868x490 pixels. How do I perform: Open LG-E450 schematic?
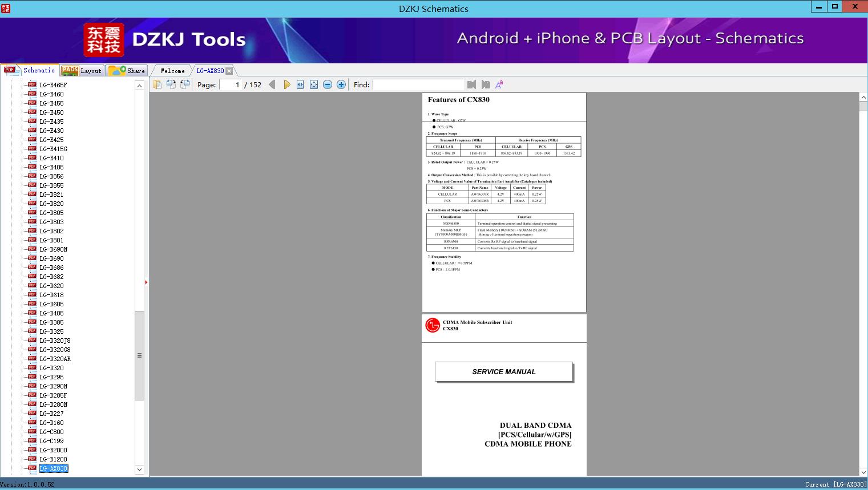tap(51, 112)
